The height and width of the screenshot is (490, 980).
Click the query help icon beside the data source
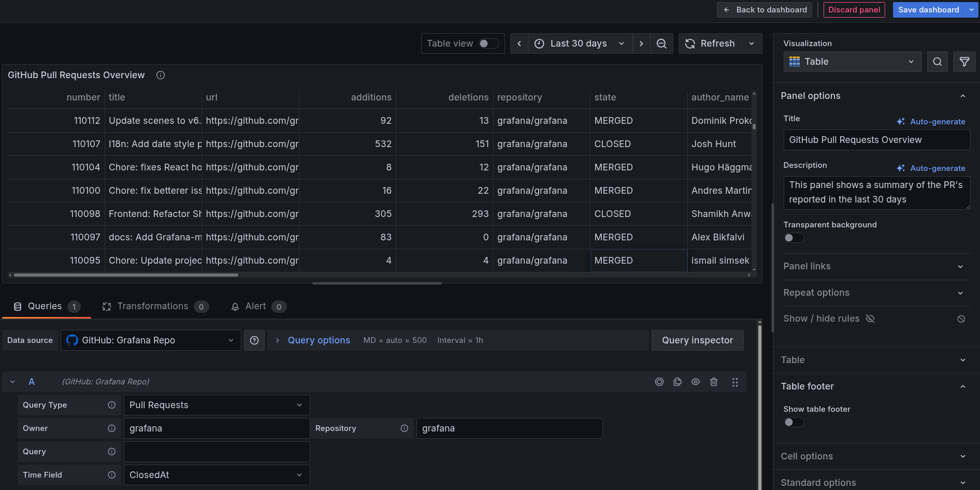coord(254,340)
